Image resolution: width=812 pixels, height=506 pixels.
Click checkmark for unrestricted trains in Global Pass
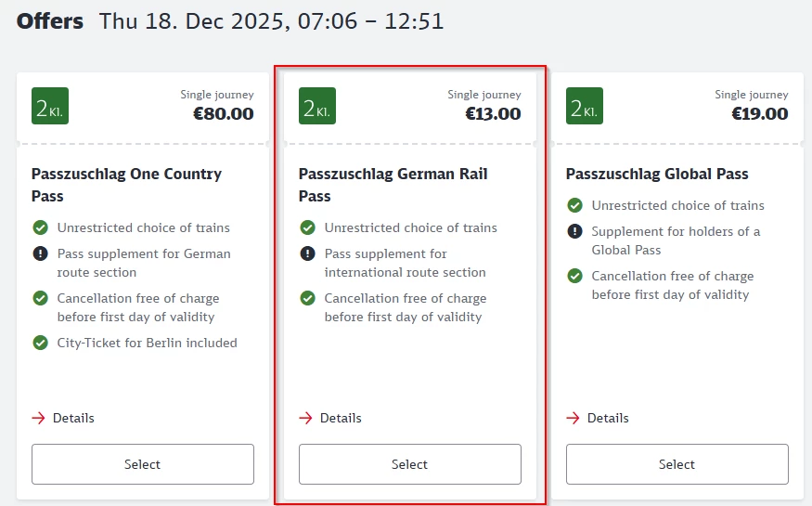click(574, 205)
